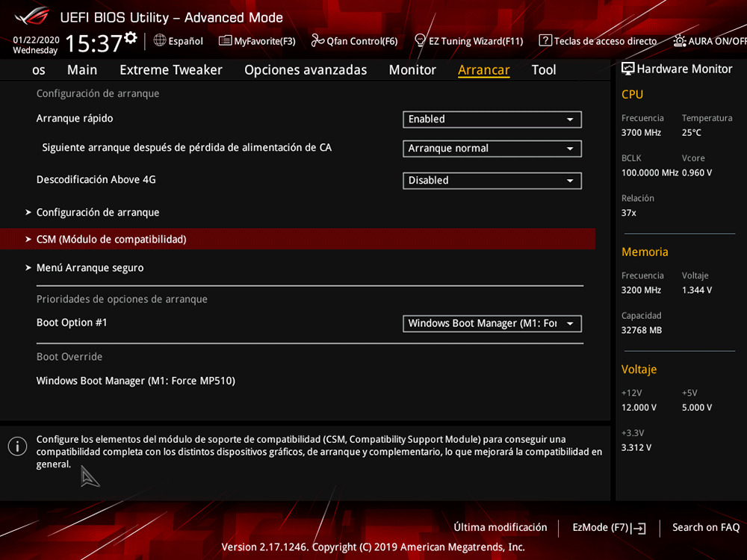Switch to EzMode (F7)

point(609,528)
